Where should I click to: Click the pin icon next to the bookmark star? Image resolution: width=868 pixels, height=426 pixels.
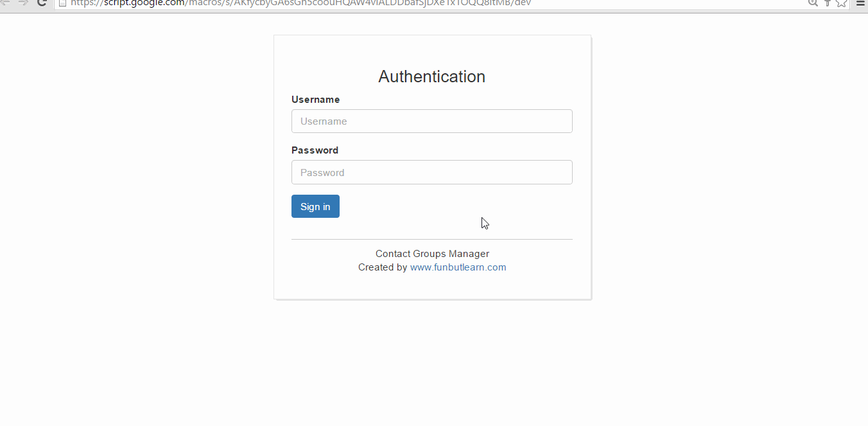(x=828, y=3)
